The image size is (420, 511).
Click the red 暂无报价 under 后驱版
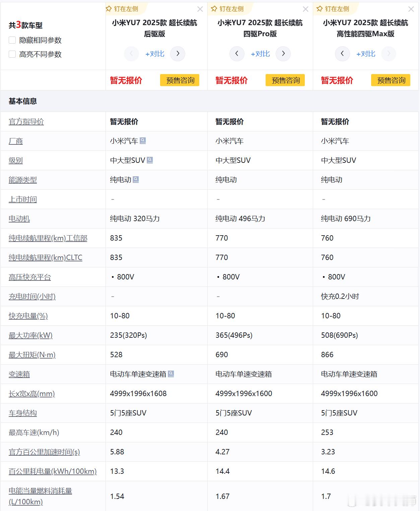click(126, 80)
